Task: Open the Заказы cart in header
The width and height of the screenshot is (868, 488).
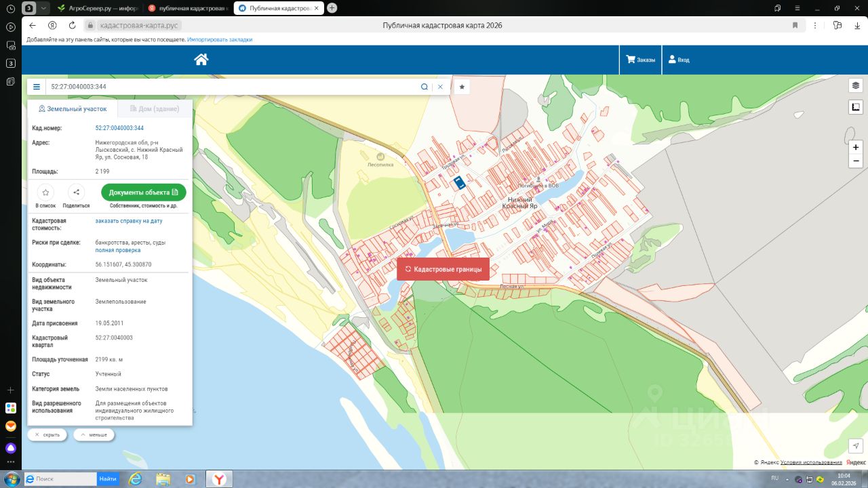Action: [640, 60]
